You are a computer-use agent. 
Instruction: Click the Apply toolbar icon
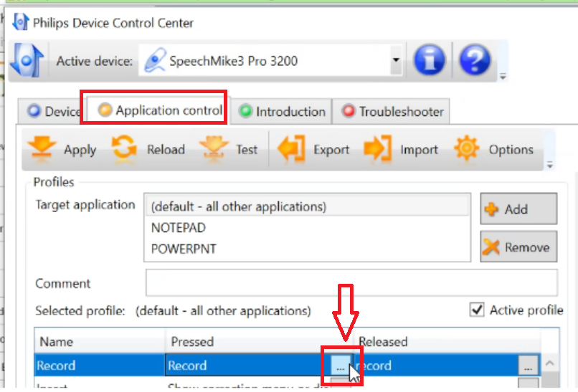[42, 149]
